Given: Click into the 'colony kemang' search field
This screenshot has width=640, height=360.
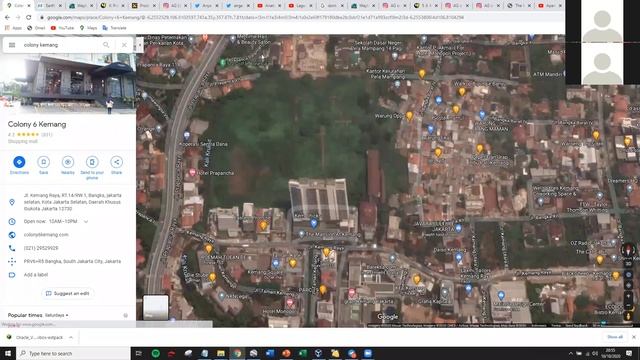Looking at the screenshot, I should 59,45.
